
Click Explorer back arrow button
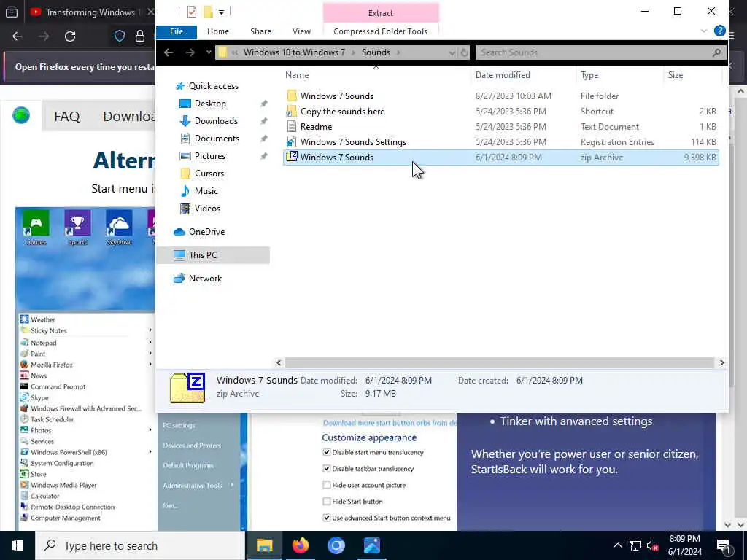point(169,52)
